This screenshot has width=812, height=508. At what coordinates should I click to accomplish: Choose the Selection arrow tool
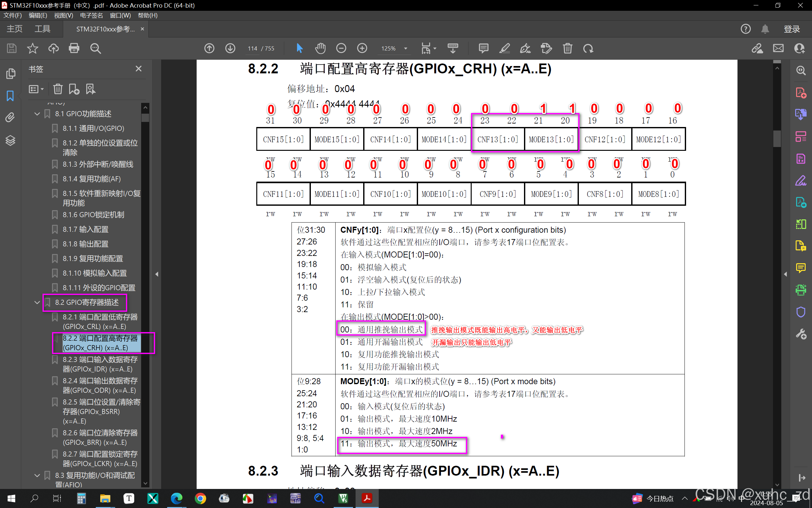(x=300, y=48)
